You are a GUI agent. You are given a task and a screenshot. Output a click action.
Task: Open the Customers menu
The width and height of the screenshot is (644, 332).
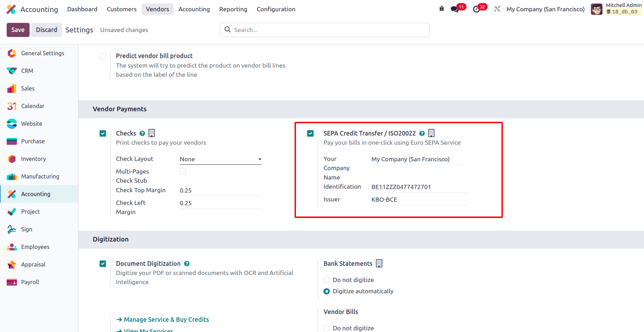pyautogui.click(x=122, y=9)
